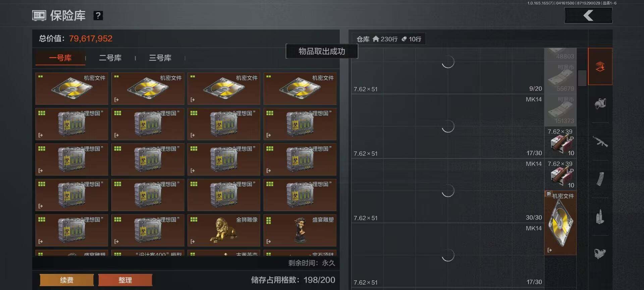Select the first 机密文件 disc in vault
644x290 pixels.
(x=72, y=89)
